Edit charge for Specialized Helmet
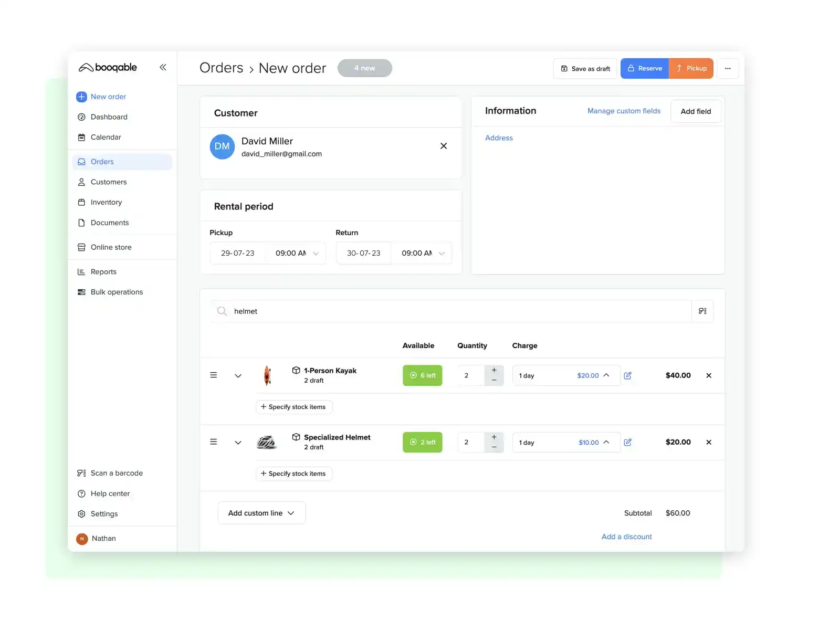840x630 pixels. [627, 442]
